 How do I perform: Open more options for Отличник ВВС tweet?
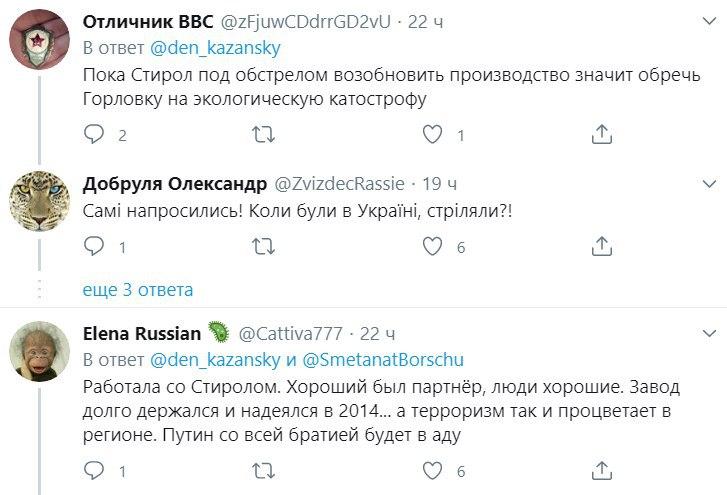point(709,22)
